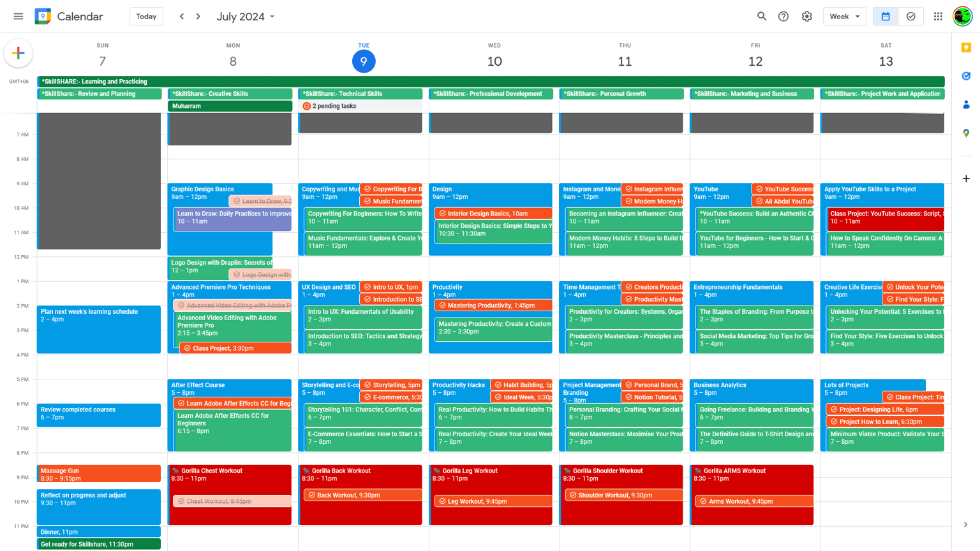
Task: Open the Leg Workout, 9:45pm task
Action: [x=493, y=501]
